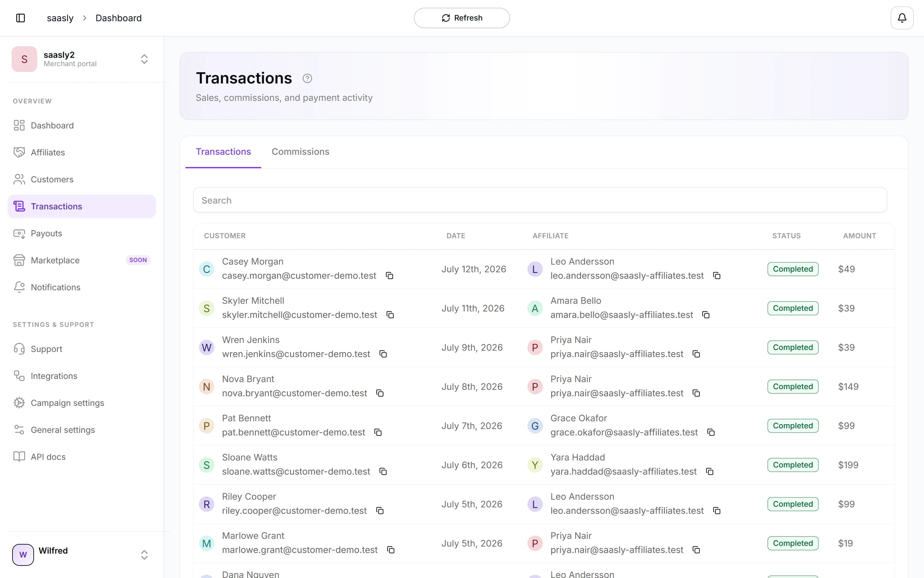Image resolution: width=924 pixels, height=578 pixels.
Task: Open the Notifications sidebar item
Action: click(82, 287)
